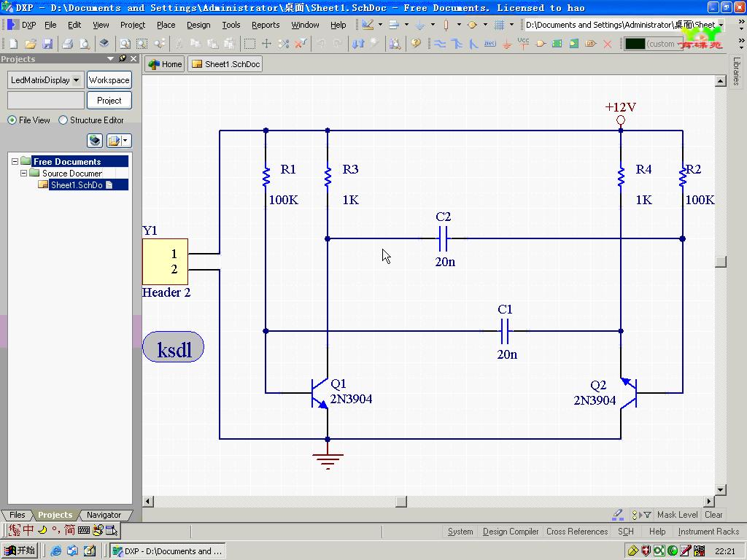Save the schematic with floppy icon
The height and width of the screenshot is (560, 747).
[x=47, y=44]
